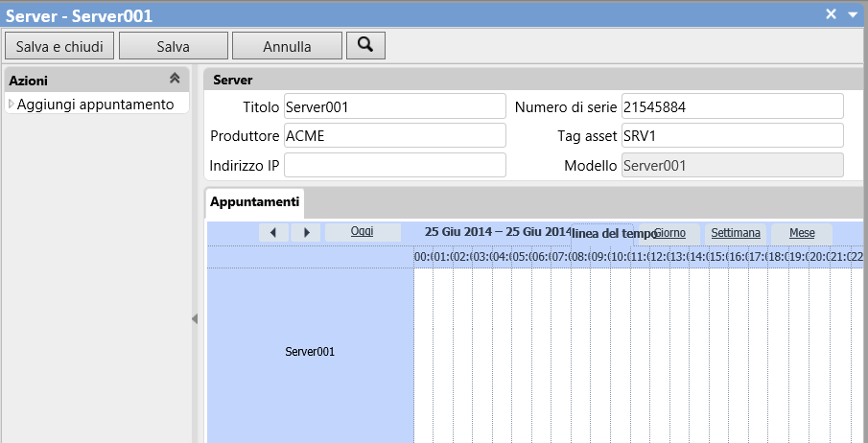Close the Server001 window
This screenshot has height=443, width=868.
click(833, 13)
